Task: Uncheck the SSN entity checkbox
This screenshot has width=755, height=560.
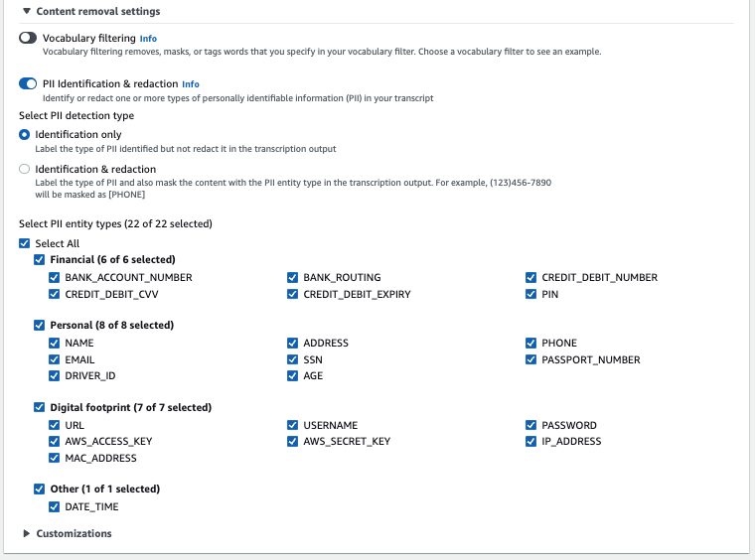Action: point(293,359)
